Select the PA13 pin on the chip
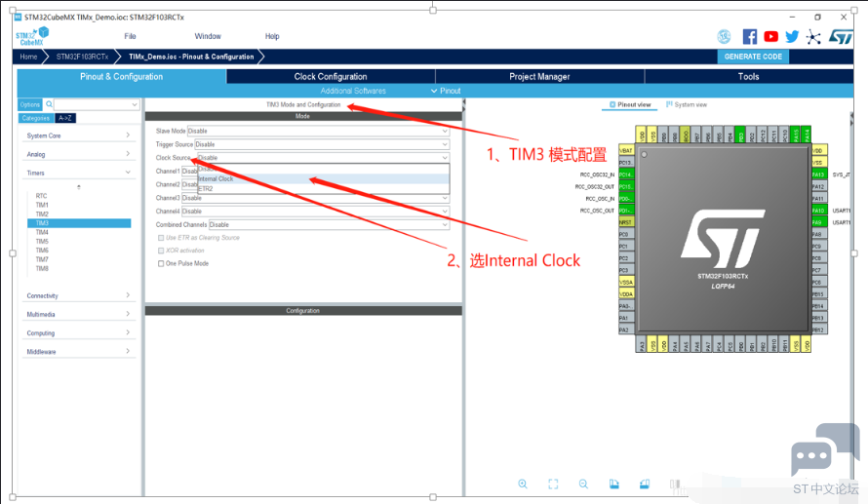This screenshot has height=504, width=868. pyautogui.click(x=819, y=174)
